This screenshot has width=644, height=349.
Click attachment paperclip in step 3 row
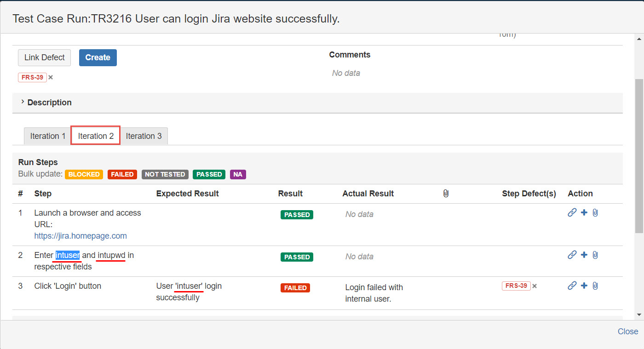click(595, 286)
